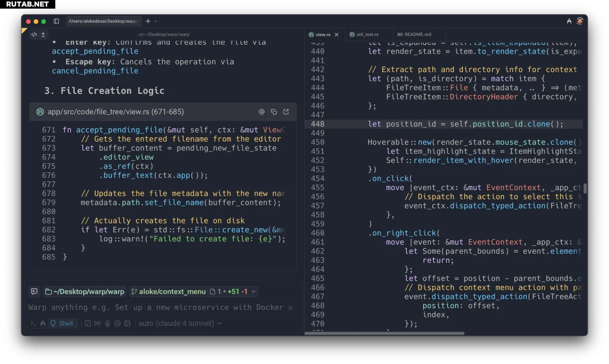
Task: Click the diff plus-minus icon
Action: pyautogui.click(x=43, y=34)
